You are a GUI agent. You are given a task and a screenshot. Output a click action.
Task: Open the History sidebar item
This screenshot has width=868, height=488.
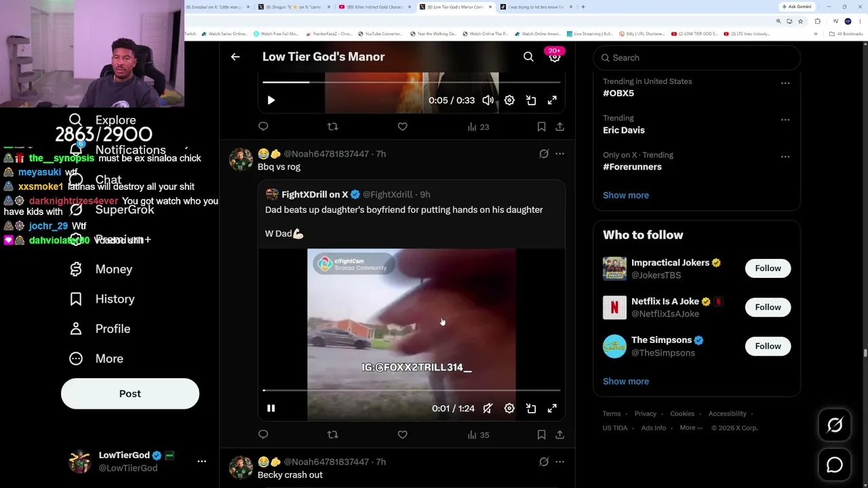102,299
